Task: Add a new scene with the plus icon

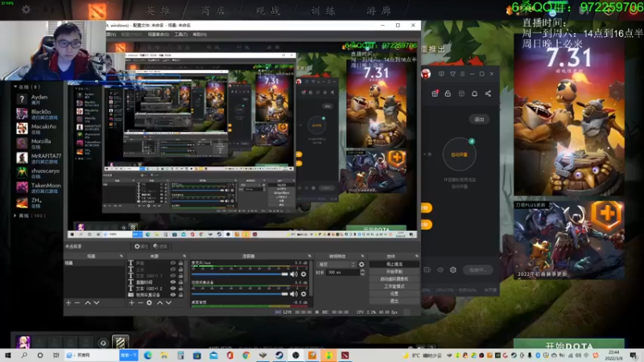Action: point(68,302)
